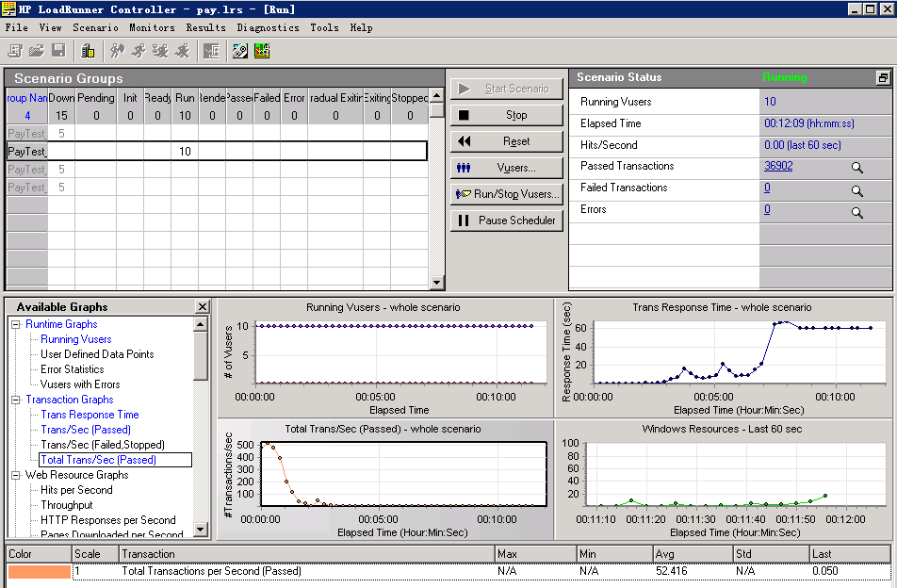Click the grayed design view toolbar icon
Screen dimensions: 897x588
pos(212,51)
